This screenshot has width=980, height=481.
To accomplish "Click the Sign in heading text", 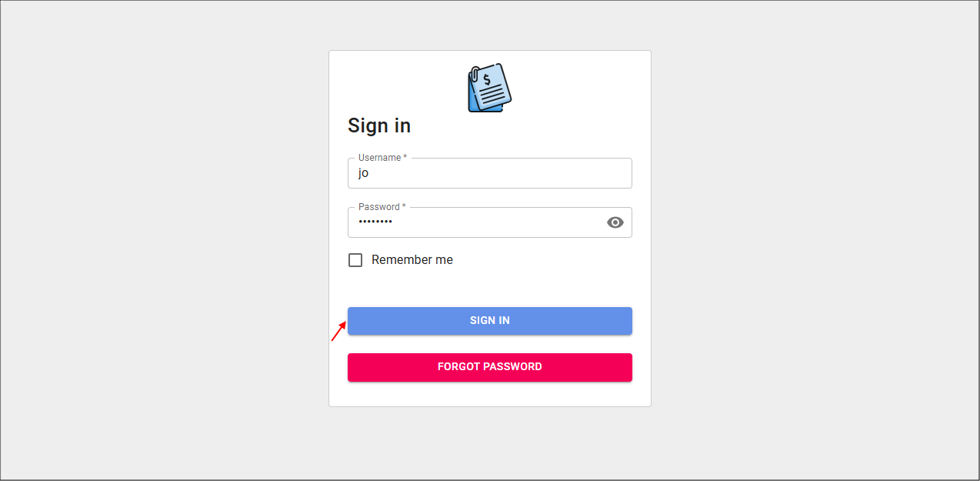I will [x=379, y=125].
